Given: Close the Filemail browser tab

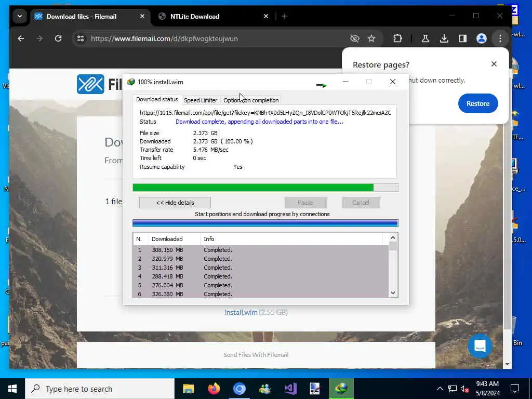Looking at the screenshot, I should [x=142, y=16].
